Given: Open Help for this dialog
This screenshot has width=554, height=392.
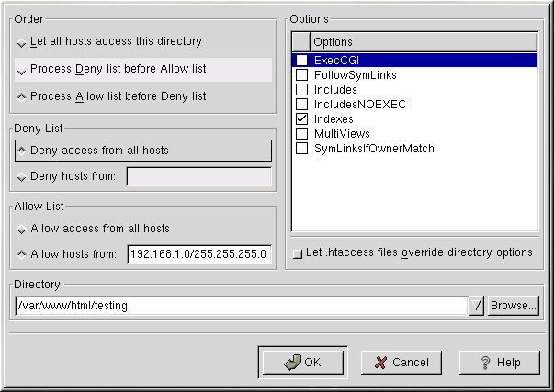Looking at the screenshot, I should point(498,362).
